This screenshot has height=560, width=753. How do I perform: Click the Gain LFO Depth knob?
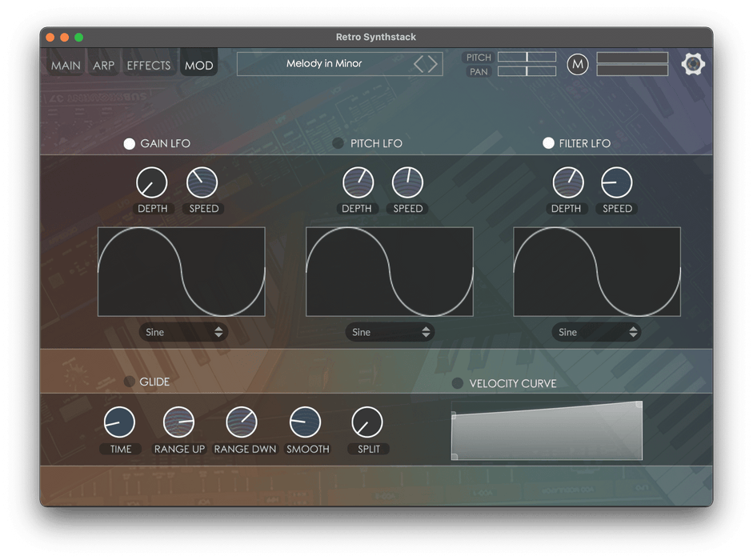click(152, 182)
